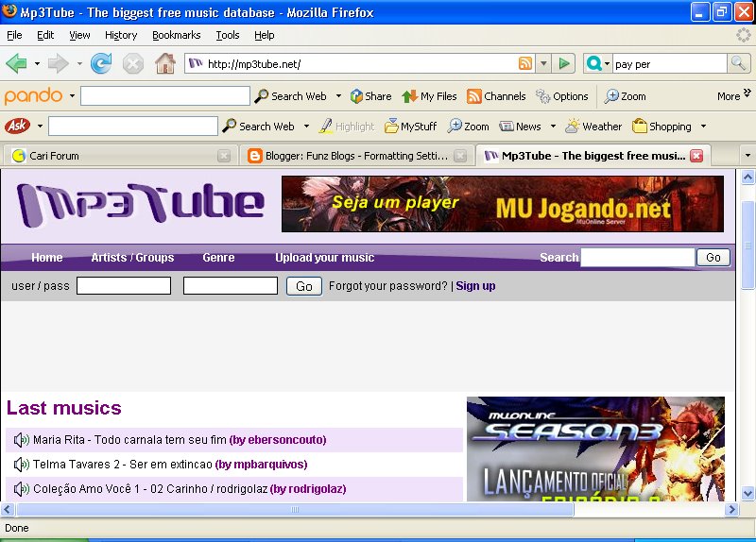Click the Sign up link
Viewport: 756px width, 542px height.
click(475, 286)
